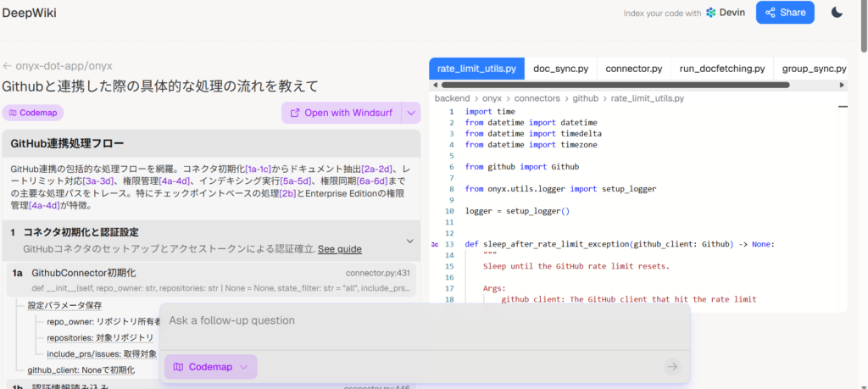
Task: Click the left arrow of the tab scrollbar
Action: coord(435,85)
